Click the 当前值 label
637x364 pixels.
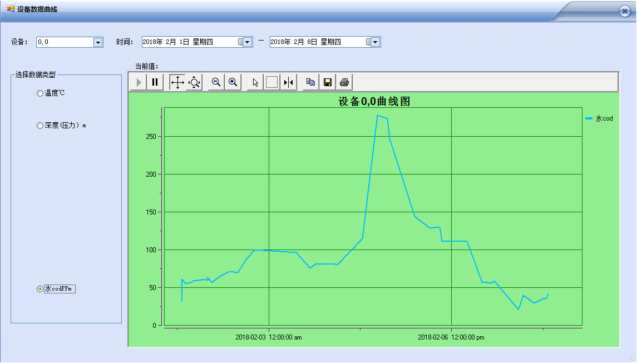(x=147, y=66)
